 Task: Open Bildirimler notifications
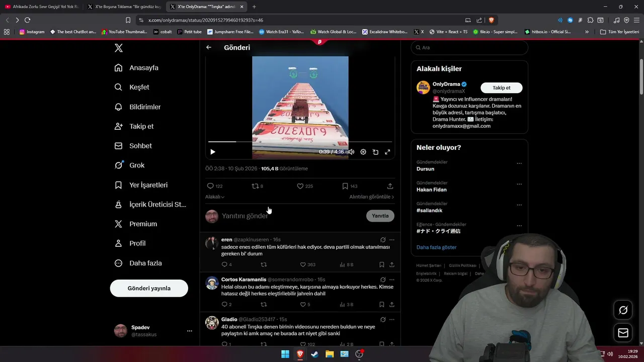coord(138,107)
